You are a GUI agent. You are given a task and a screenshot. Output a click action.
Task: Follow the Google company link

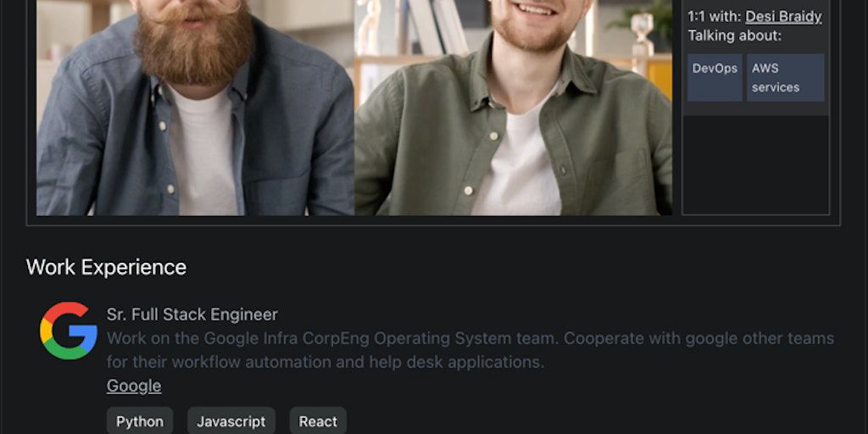[x=134, y=386]
